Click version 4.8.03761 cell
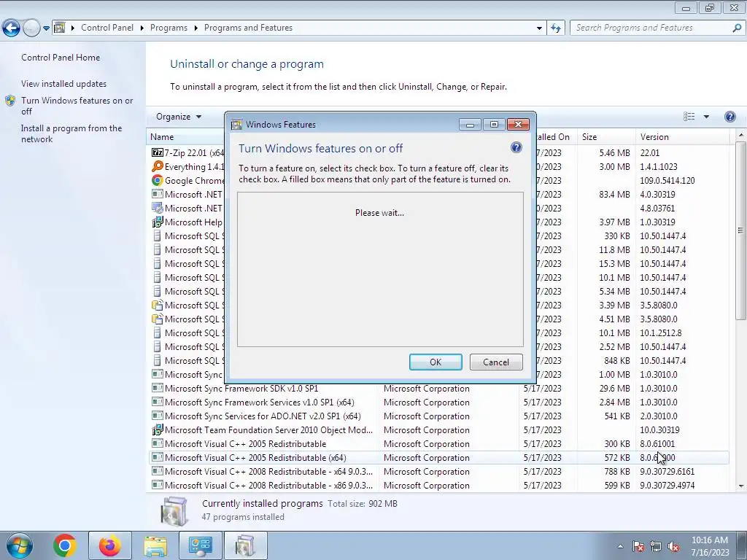Viewport: 747px width, 560px height. (x=657, y=208)
